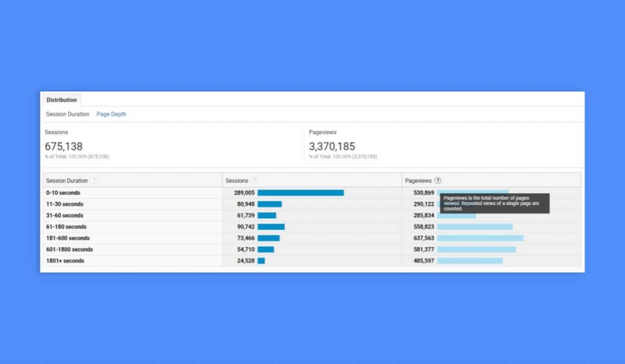Open the Page Depth view

tap(111, 114)
